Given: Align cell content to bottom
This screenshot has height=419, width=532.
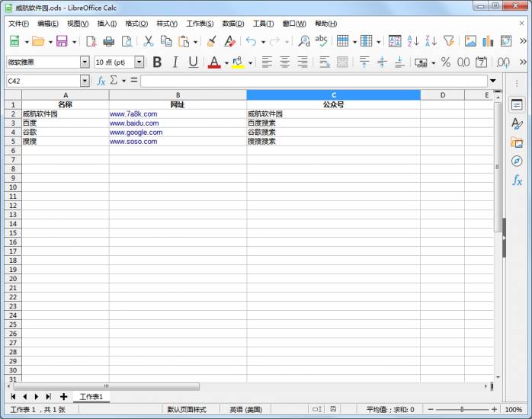Looking at the screenshot, I should point(399,62).
